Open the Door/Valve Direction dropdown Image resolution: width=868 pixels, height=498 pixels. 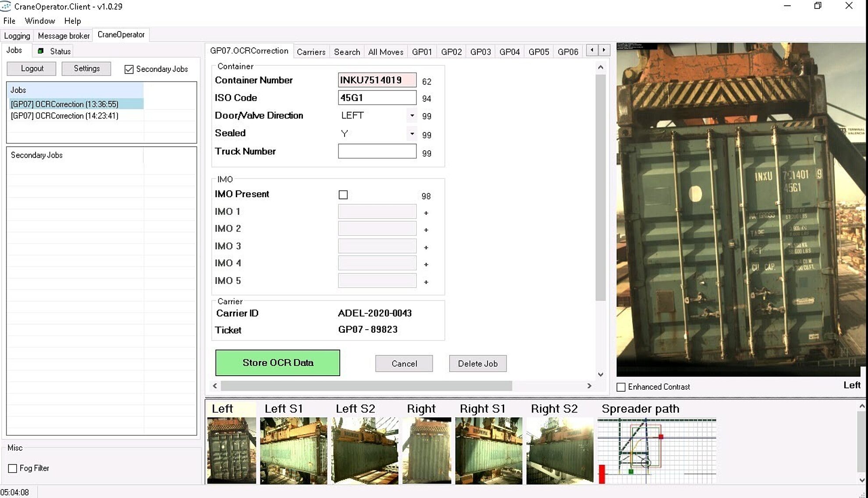pyautogui.click(x=412, y=115)
